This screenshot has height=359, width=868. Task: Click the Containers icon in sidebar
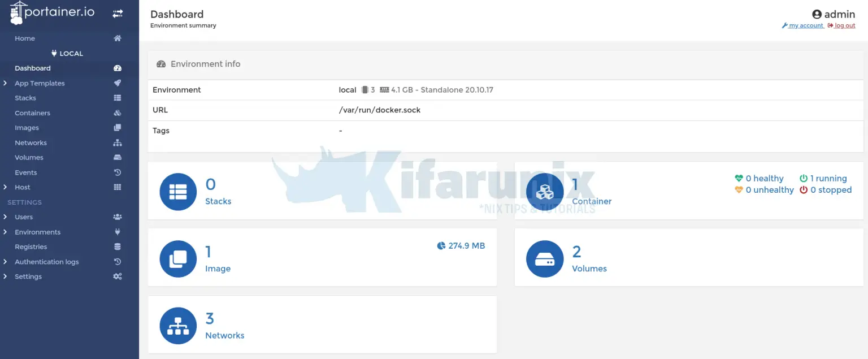click(x=118, y=113)
